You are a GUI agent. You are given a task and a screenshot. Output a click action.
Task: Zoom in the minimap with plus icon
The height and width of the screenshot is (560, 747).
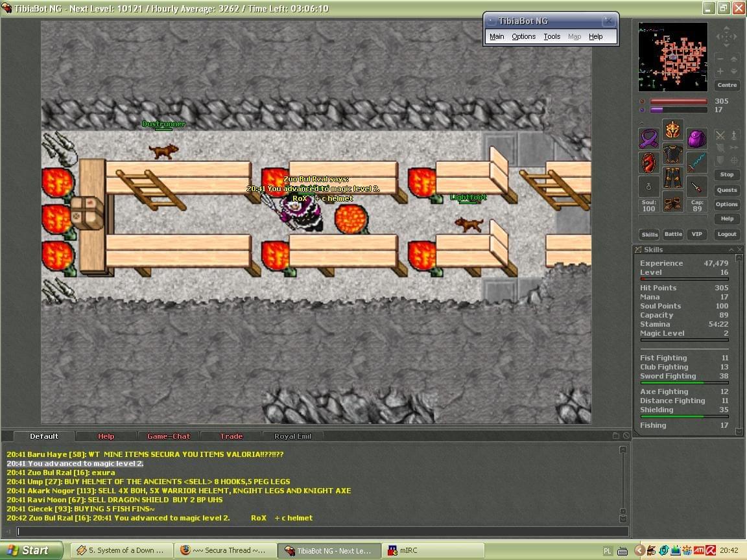[x=720, y=71]
